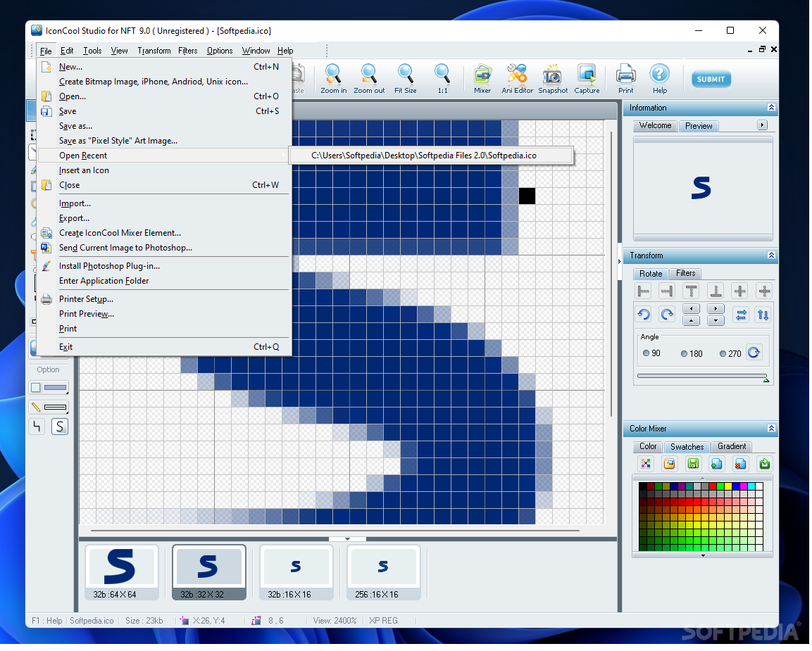812x651 pixels.
Task: Choose New... in the File menu
Action: (x=164, y=67)
